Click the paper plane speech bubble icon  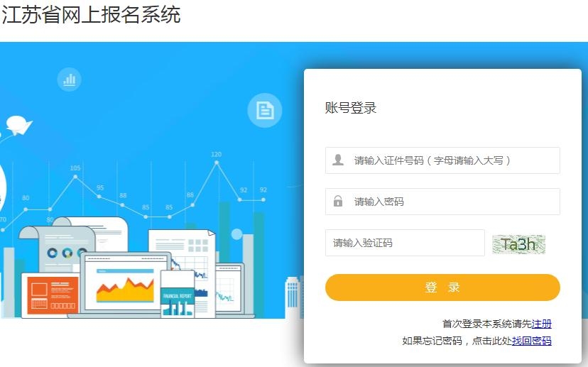pos(19,125)
